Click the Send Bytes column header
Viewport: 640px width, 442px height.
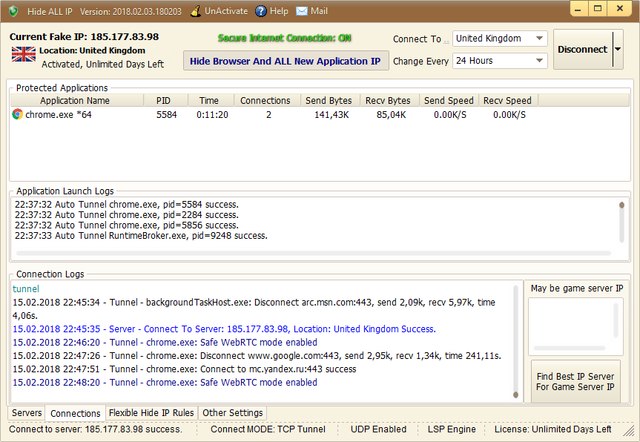tap(326, 100)
